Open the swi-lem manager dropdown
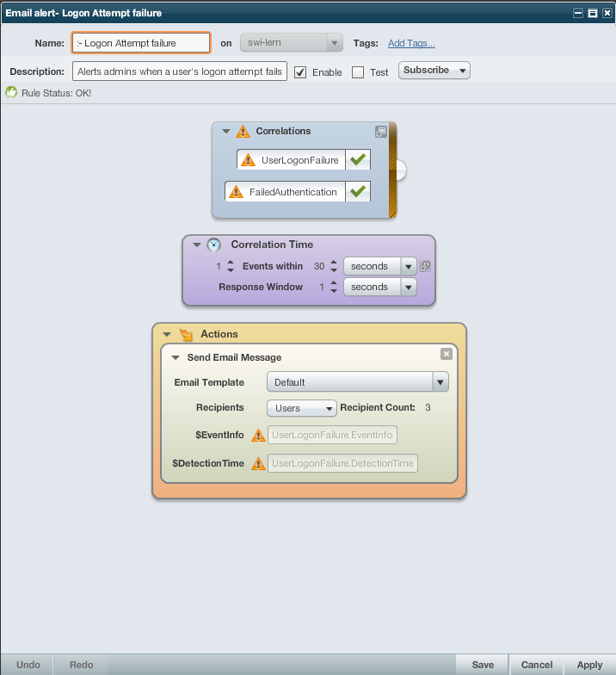616x675 pixels. click(291, 43)
